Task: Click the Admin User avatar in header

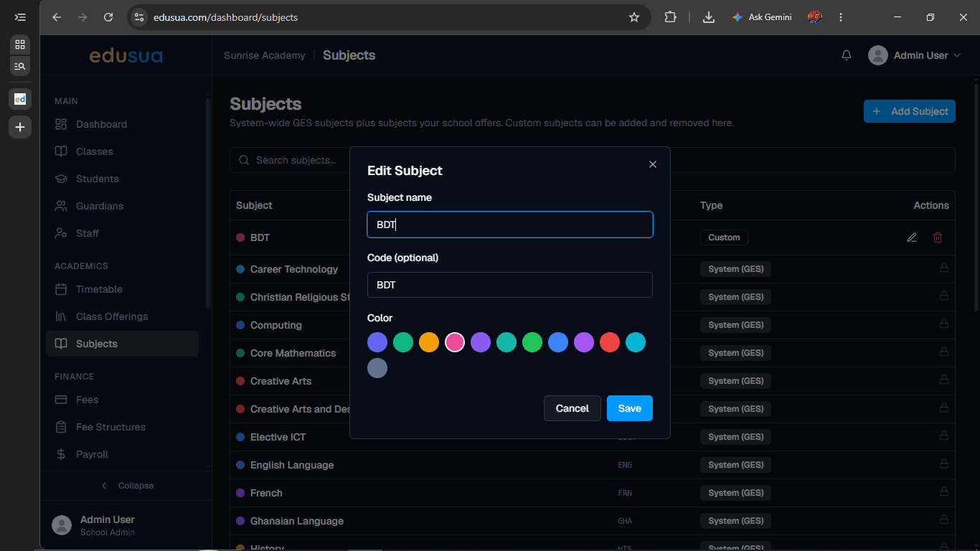Action: (878, 55)
